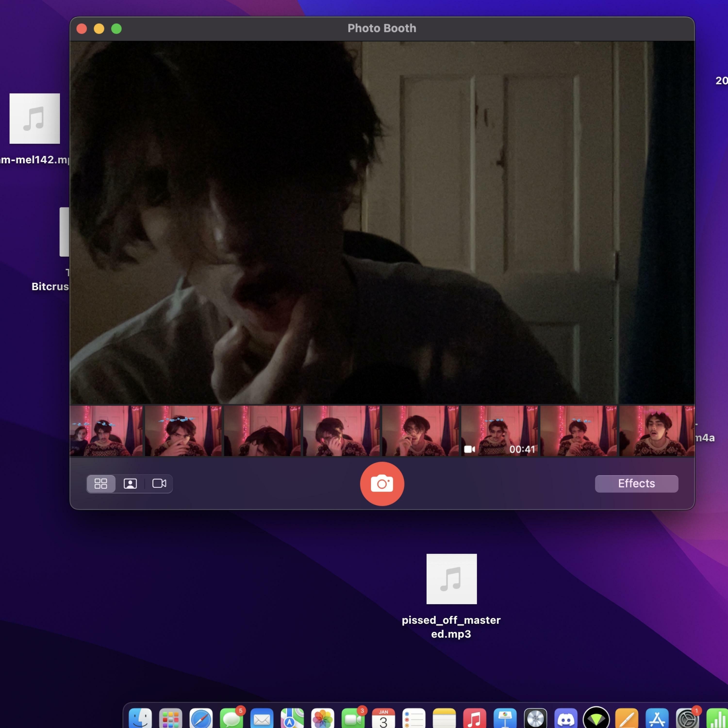Screen dimensions: 728x728
Task: Open pissed_off_mastered.mp3 on the desktop
Action: coord(451,579)
